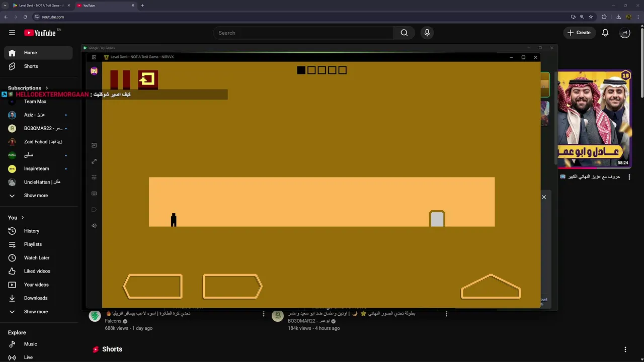Screen dimensions: 644x362
Task: Tap the move-right arrow game control
Action: tap(232, 287)
